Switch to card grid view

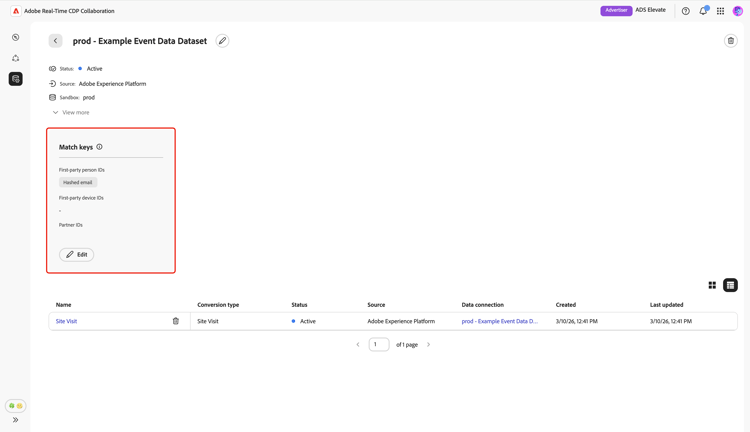coord(712,285)
